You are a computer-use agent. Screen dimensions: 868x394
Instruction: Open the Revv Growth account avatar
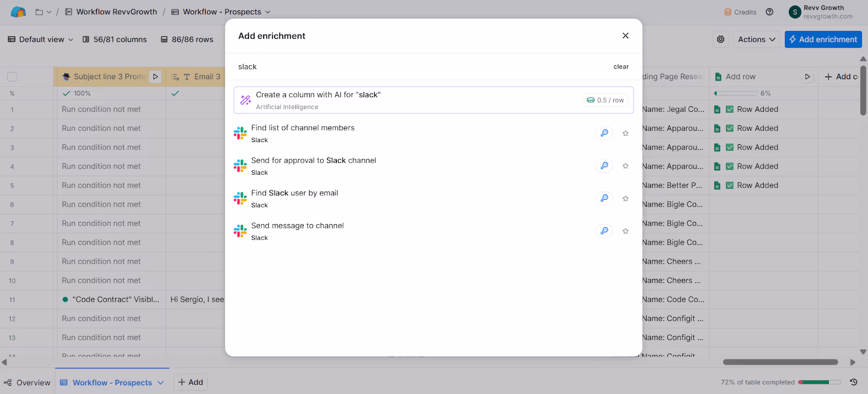point(795,12)
